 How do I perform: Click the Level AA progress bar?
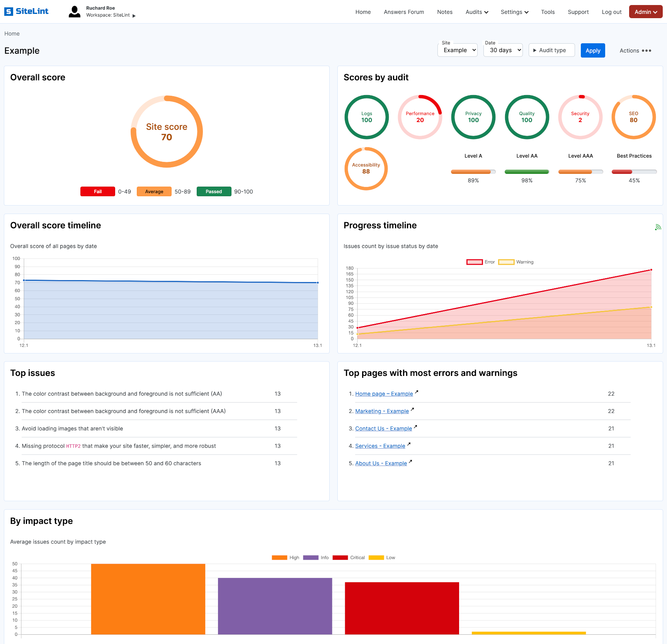[x=527, y=172]
